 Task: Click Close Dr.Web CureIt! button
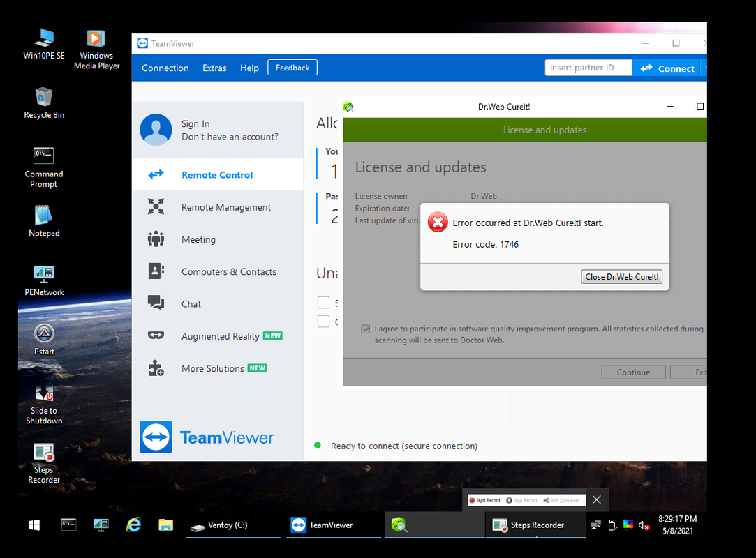point(621,277)
